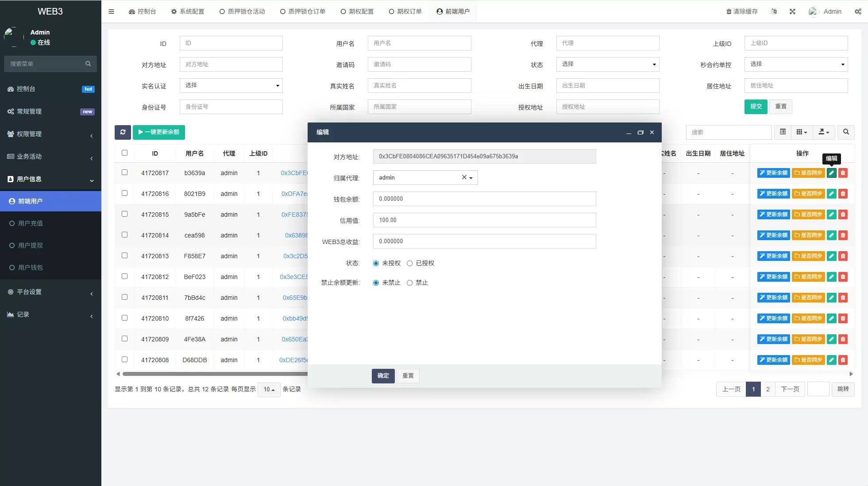
Task: Select the 禁止 balance update radio
Action: [410, 283]
